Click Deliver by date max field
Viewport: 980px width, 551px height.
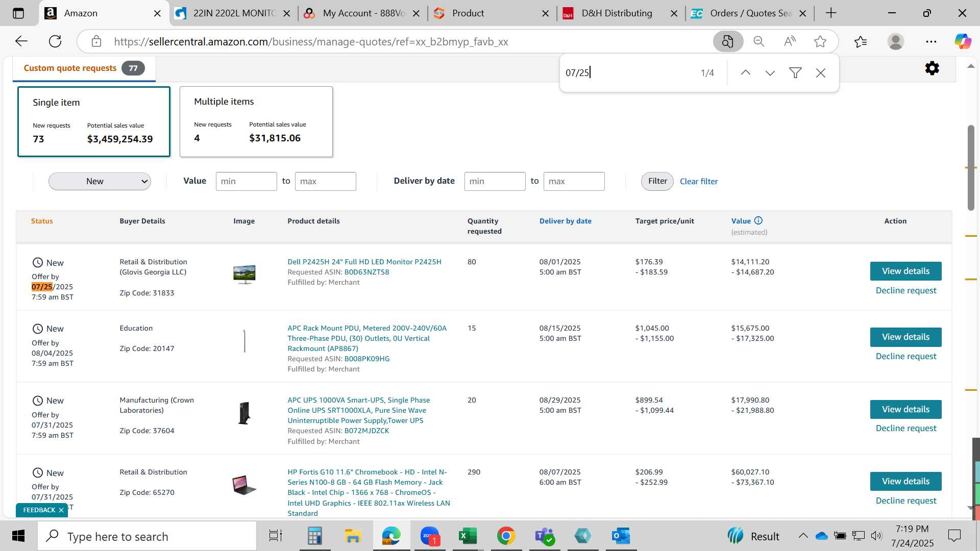tap(574, 181)
